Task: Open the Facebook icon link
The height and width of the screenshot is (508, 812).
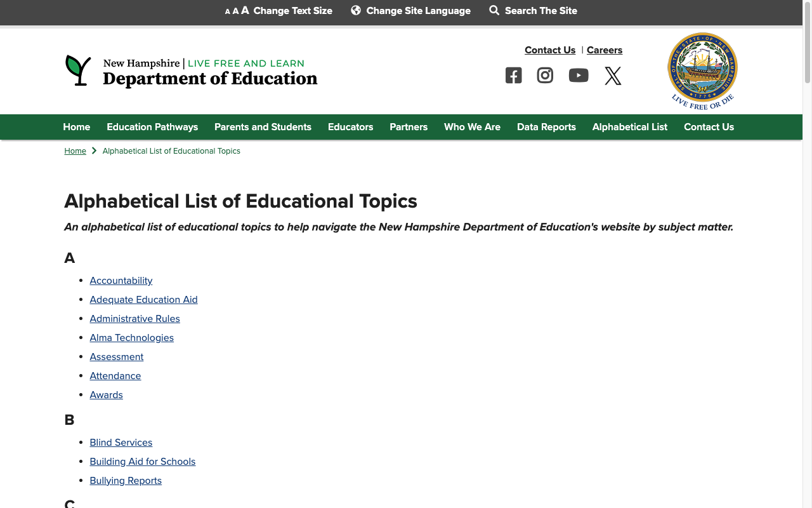Action: point(513,76)
